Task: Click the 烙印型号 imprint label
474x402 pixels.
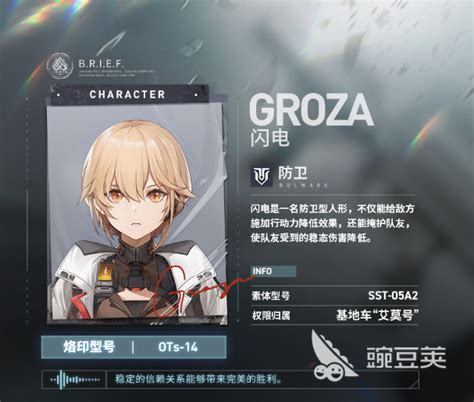Action: click(89, 347)
